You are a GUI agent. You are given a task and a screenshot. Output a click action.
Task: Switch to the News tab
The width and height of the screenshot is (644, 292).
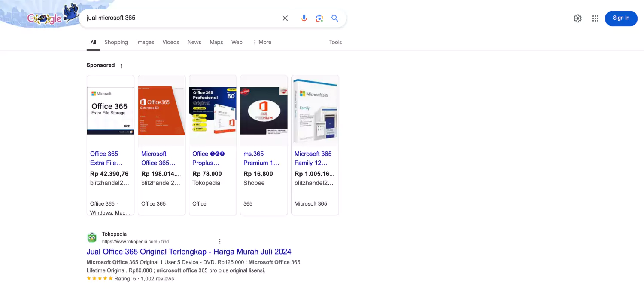pos(194,42)
